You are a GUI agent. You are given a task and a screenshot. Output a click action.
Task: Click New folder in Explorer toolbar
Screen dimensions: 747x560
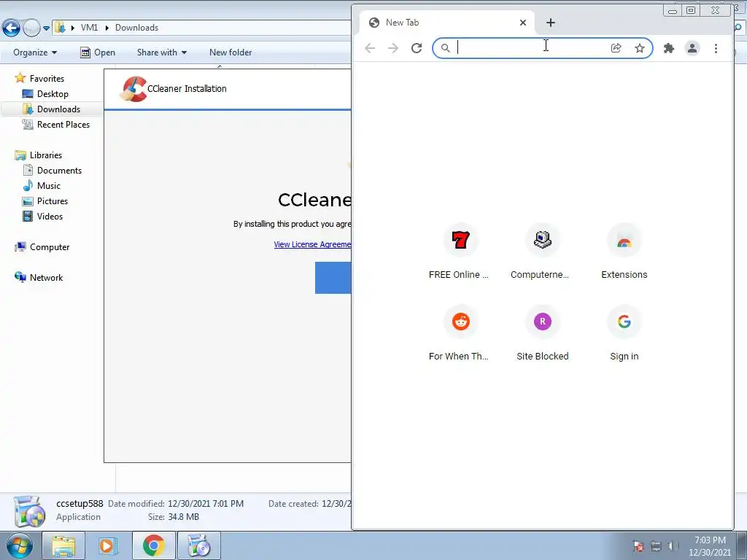click(231, 52)
